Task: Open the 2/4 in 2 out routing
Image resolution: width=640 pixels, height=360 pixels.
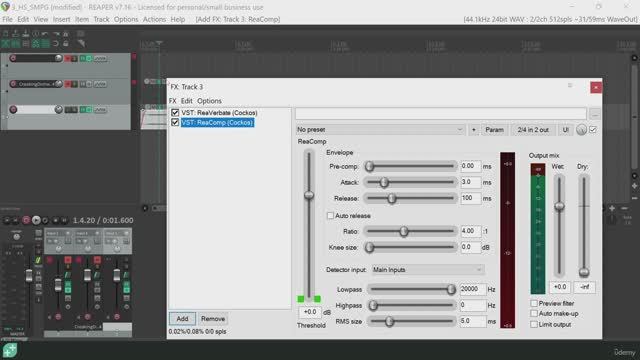Action: click(533, 130)
